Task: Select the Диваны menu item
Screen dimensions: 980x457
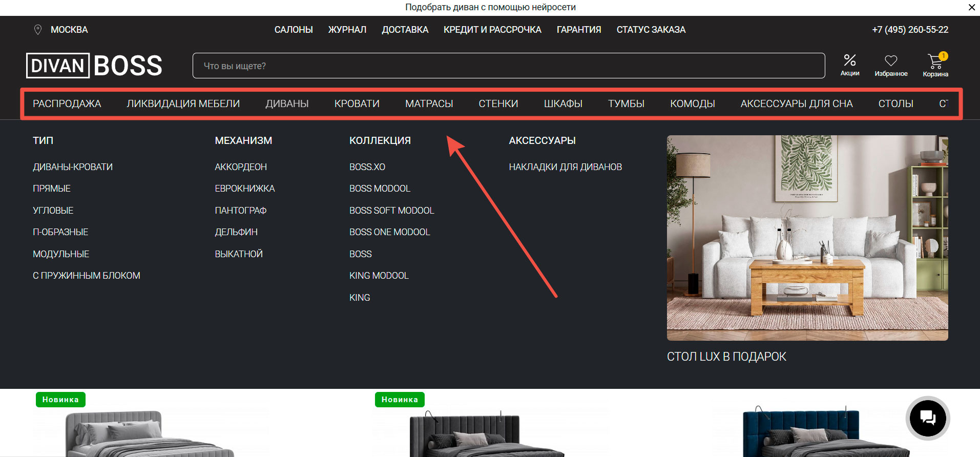Action: tap(287, 103)
